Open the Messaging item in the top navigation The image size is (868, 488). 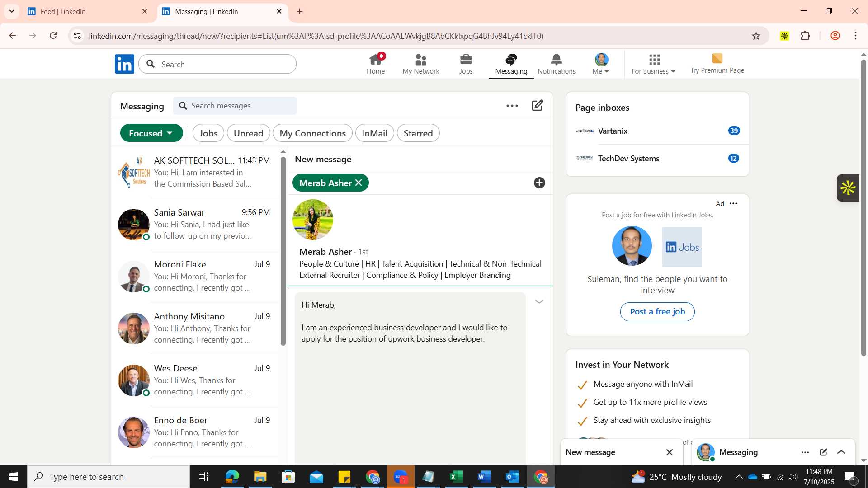[x=511, y=64]
